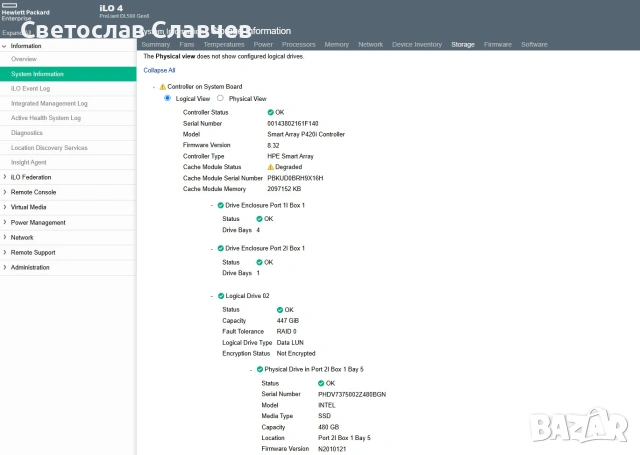Collapse Physical Drive in Port 2I Box 1 Bay 5

point(251,370)
